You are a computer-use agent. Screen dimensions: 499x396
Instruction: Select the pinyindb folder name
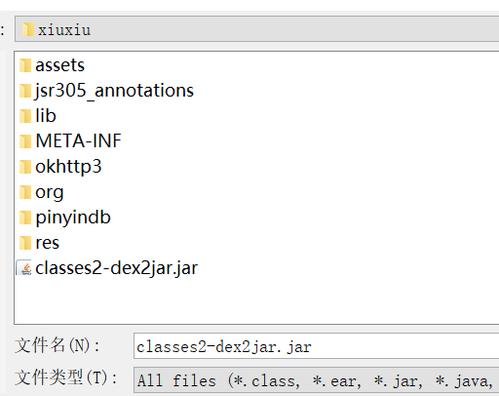click(73, 217)
